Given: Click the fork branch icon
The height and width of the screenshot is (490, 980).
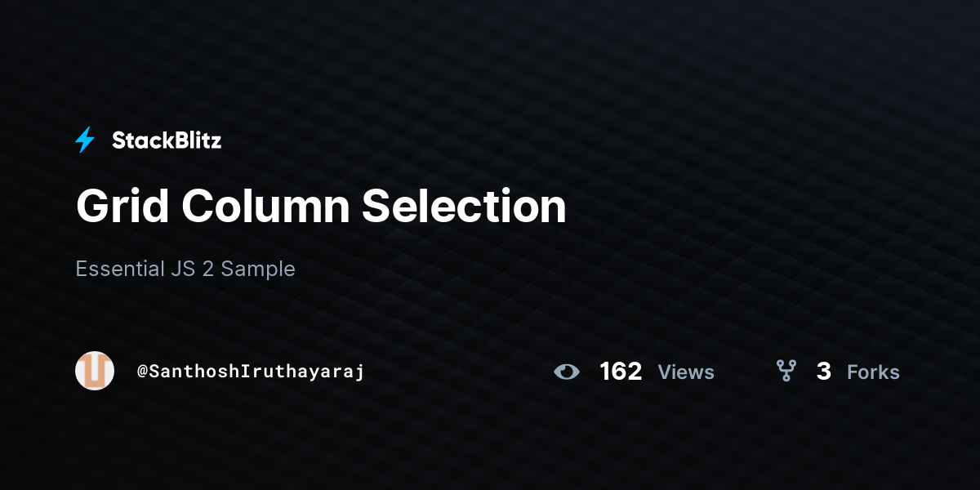Looking at the screenshot, I should (786, 372).
